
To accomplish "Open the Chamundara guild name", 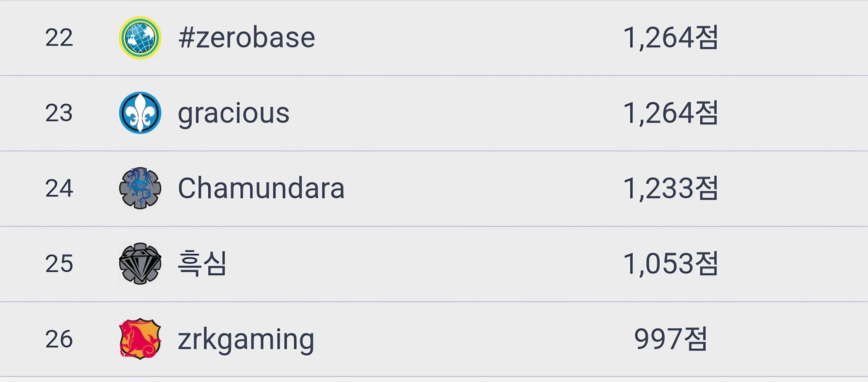I will (x=261, y=188).
